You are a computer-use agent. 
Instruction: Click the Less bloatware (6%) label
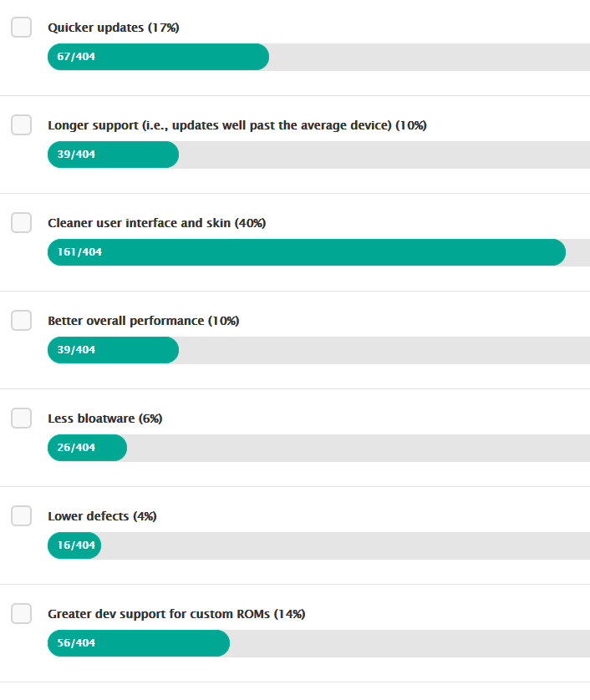104,418
